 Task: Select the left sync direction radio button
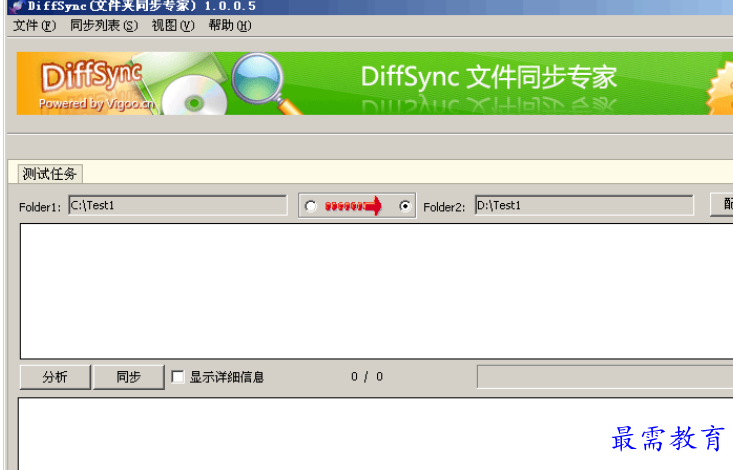click(x=310, y=206)
